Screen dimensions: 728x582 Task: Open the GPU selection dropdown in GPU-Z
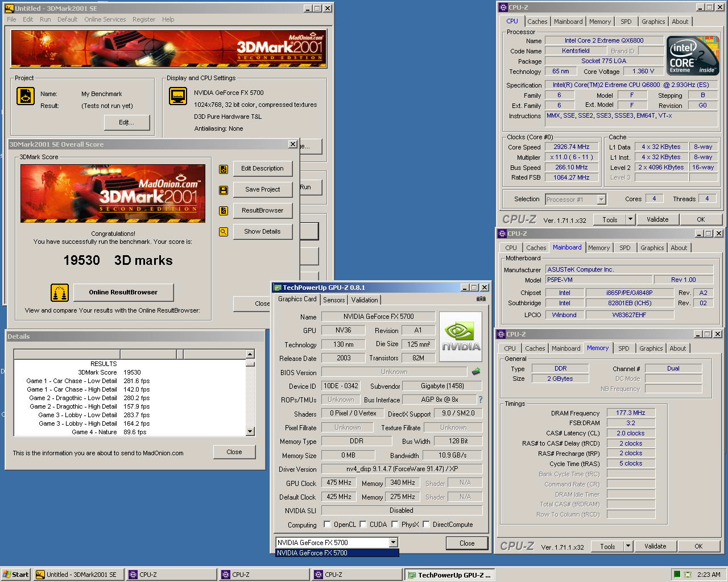(393, 543)
